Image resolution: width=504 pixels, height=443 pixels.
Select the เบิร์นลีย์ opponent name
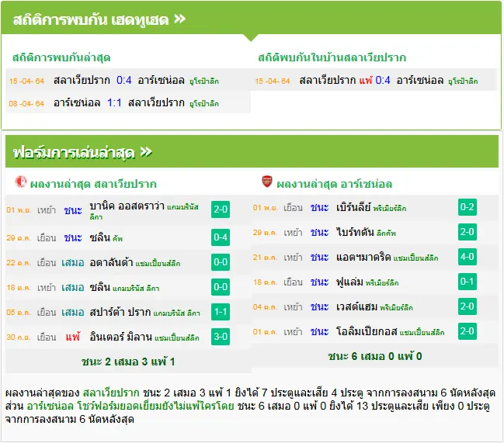click(x=353, y=207)
